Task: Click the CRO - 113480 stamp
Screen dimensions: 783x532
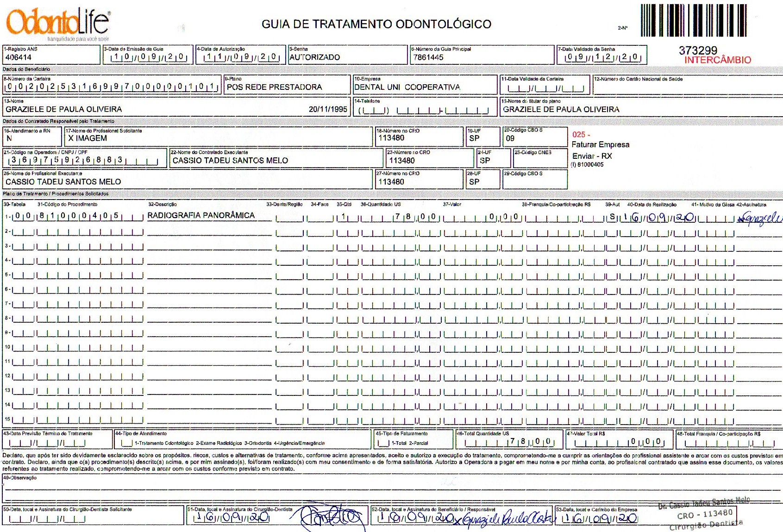Action: pyautogui.click(x=705, y=514)
